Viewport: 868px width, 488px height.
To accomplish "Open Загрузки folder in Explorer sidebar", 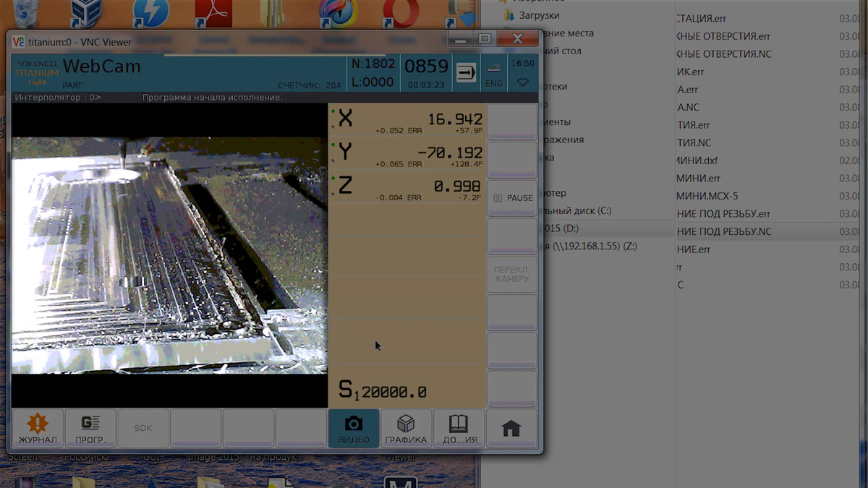I will (539, 15).
